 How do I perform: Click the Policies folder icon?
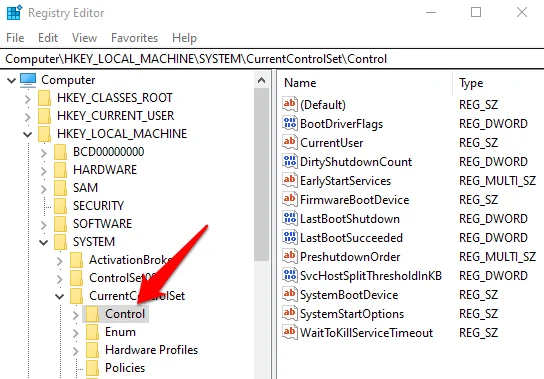point(93,368)
